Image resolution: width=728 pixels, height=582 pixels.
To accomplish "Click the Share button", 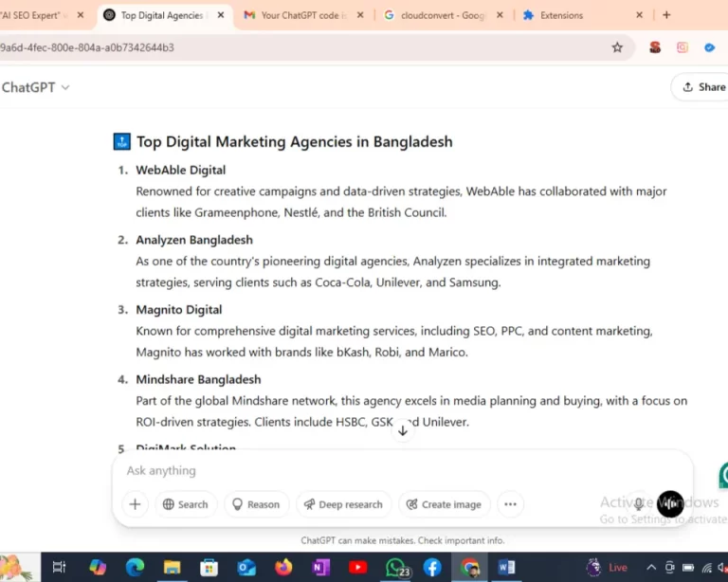I will pos(703,87).
